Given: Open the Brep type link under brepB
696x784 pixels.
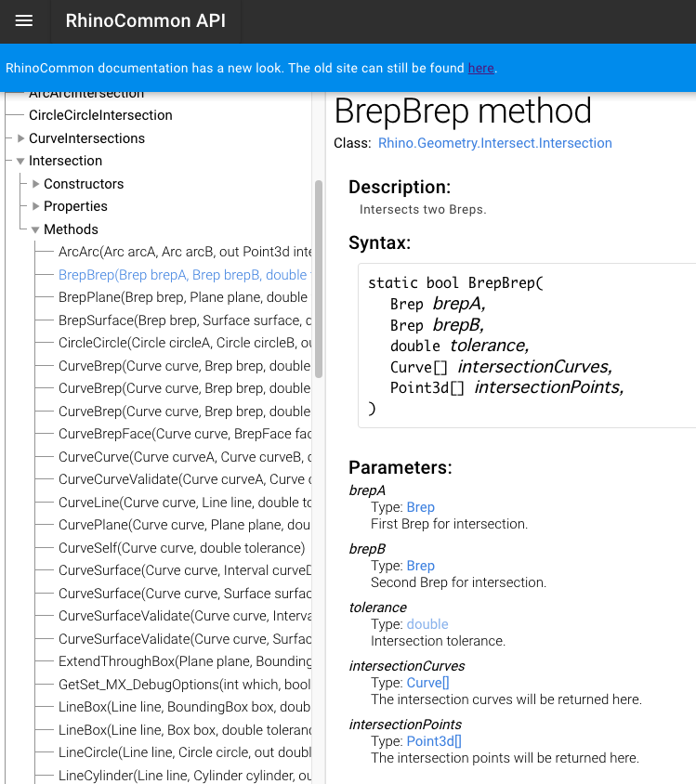Looking at the screenshot, I should [x=421, y=566].
